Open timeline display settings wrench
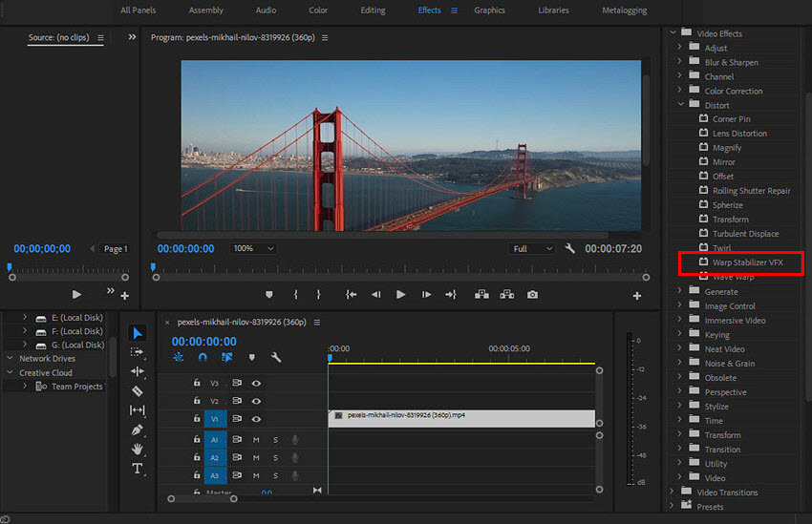Viewport: 812px width, 524px height. coord(276,357)
